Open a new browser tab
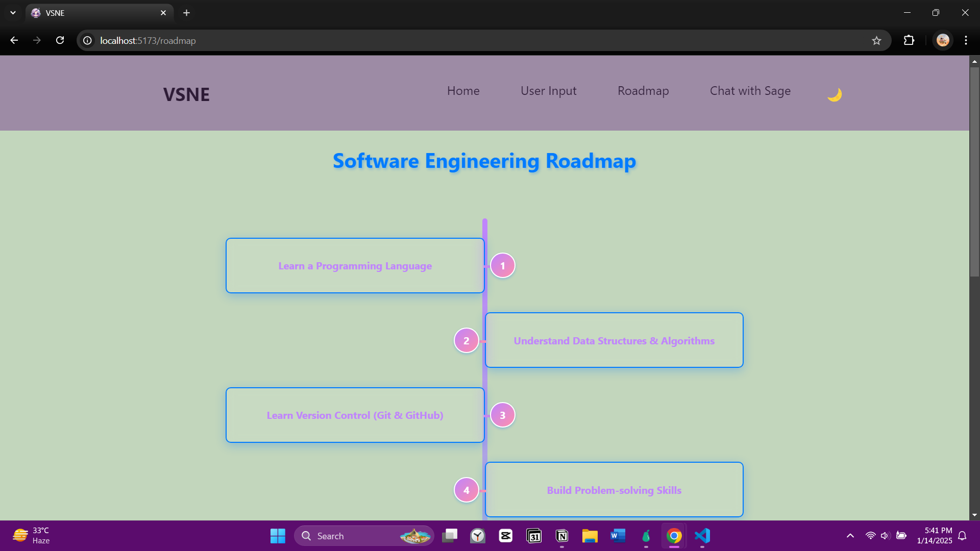This screenshot has height=551, width=980. pos(186,13)
